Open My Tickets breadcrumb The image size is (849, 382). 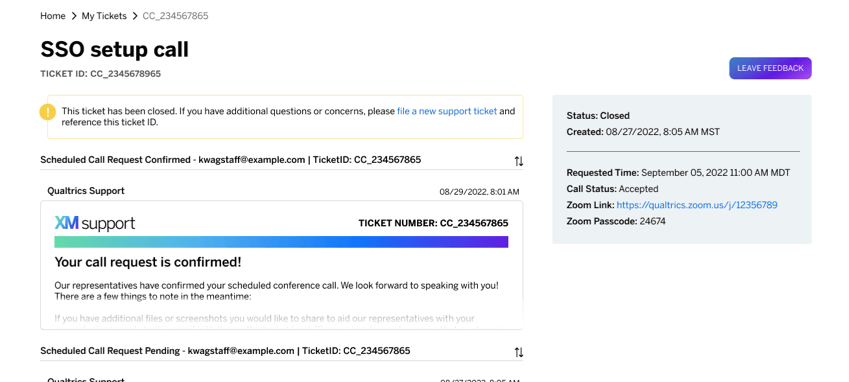tap(104, 16)
